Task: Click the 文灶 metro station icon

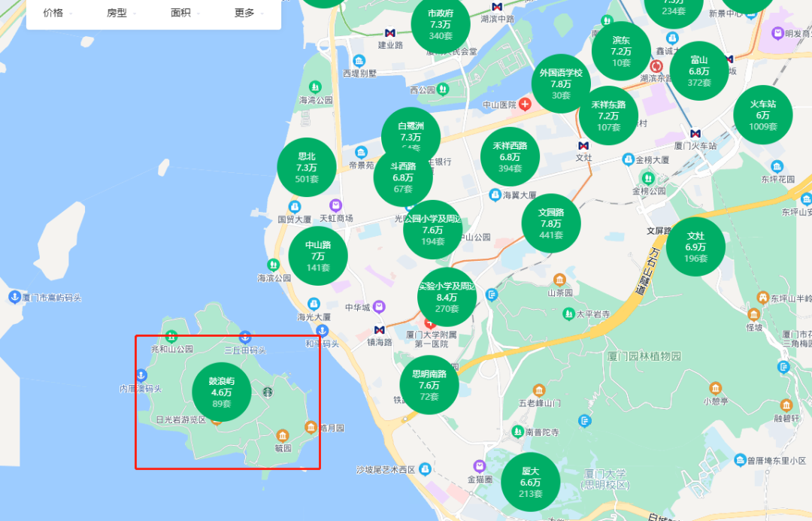Action: pyautogui.click(x=583, y=146)
